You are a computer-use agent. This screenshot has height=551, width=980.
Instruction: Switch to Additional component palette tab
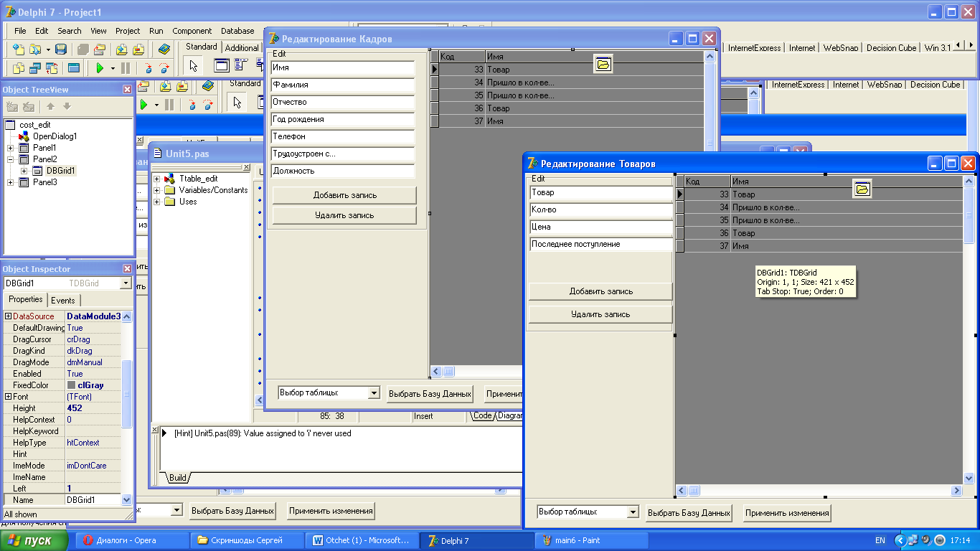pos(241,48)
